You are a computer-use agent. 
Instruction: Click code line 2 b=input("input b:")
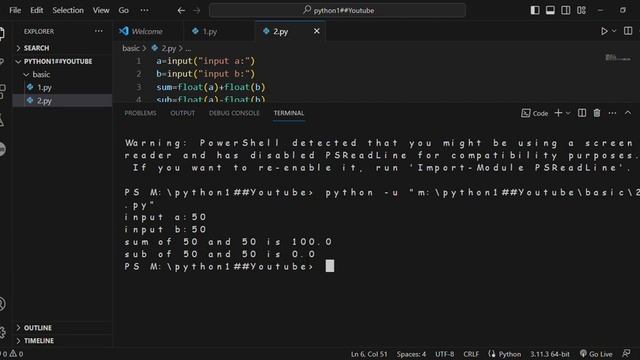click(205, 74)
